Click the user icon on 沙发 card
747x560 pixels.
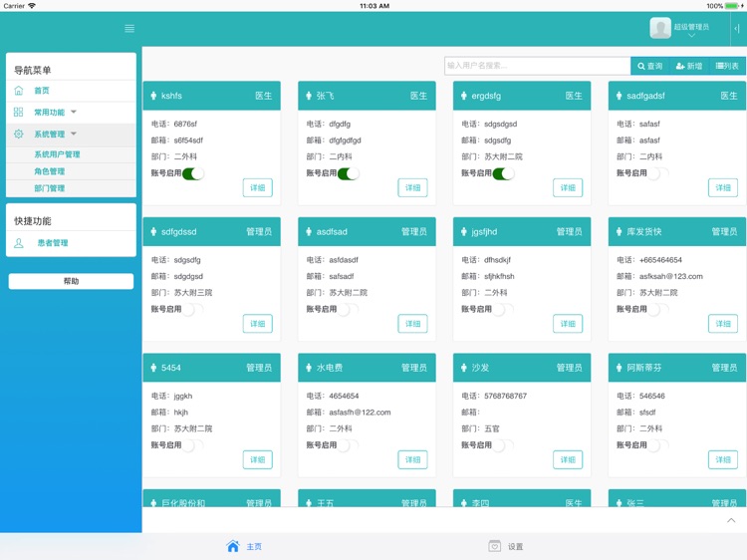463,368
